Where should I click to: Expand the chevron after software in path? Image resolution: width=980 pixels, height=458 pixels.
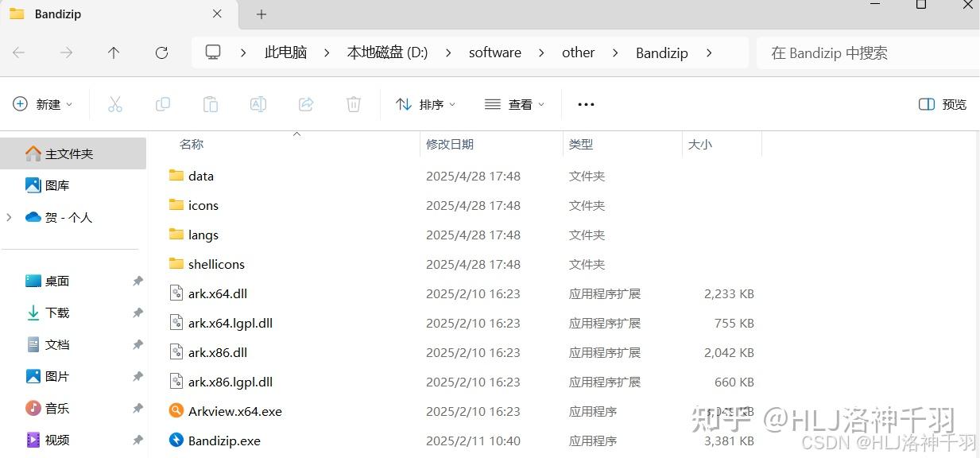[541, 52]
